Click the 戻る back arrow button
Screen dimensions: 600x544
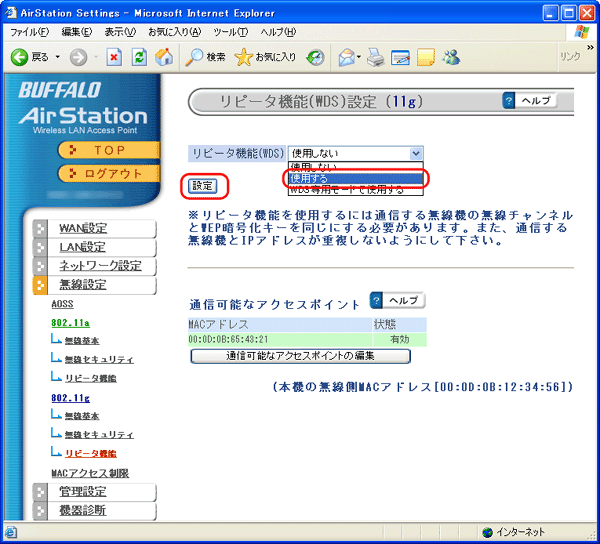point(29,57)
